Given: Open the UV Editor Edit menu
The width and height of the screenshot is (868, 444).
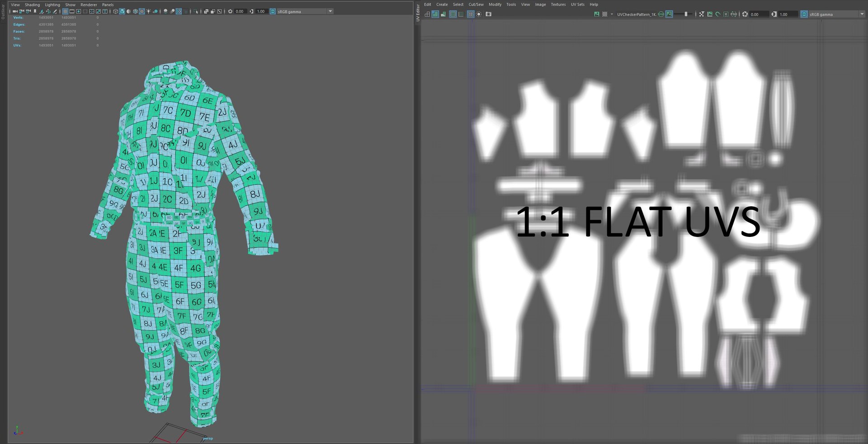Looking at the screenshot, I should pyautogui.click(x=427, y=5).
